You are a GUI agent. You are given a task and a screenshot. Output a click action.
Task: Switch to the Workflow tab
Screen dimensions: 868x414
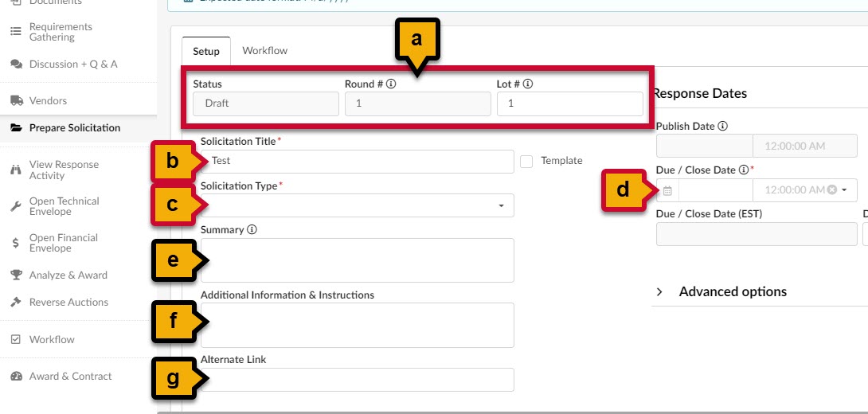click(x=265, y=50)
